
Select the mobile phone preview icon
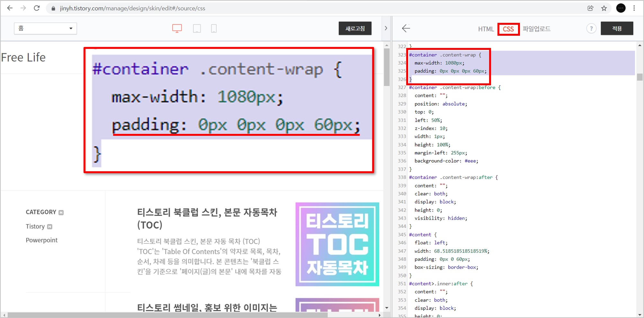click(214, 28)
